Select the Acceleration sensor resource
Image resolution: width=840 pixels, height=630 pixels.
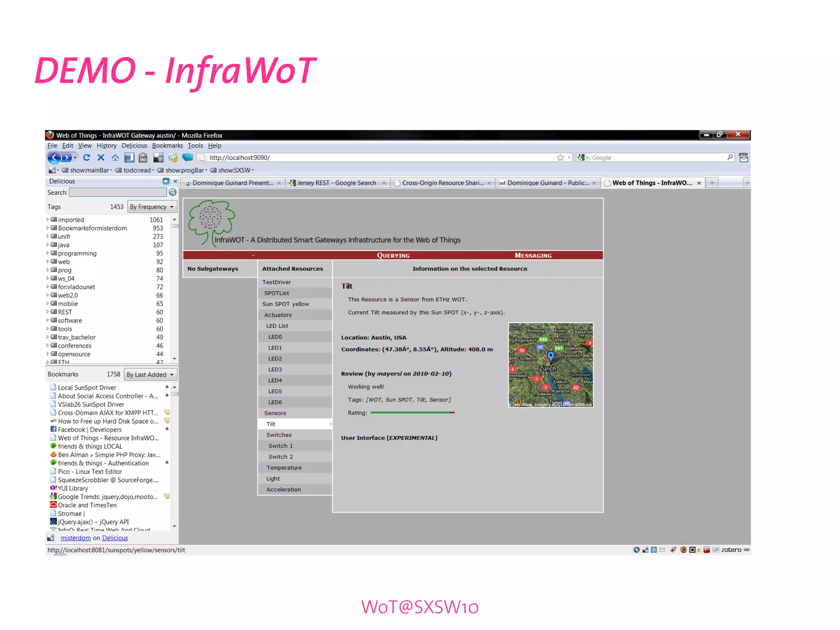[x=294, y=489]
